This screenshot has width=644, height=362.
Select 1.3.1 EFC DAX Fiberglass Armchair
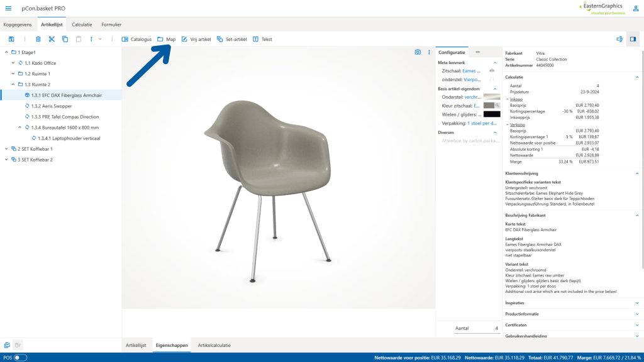pyautogui.click(x=62, y=96)
